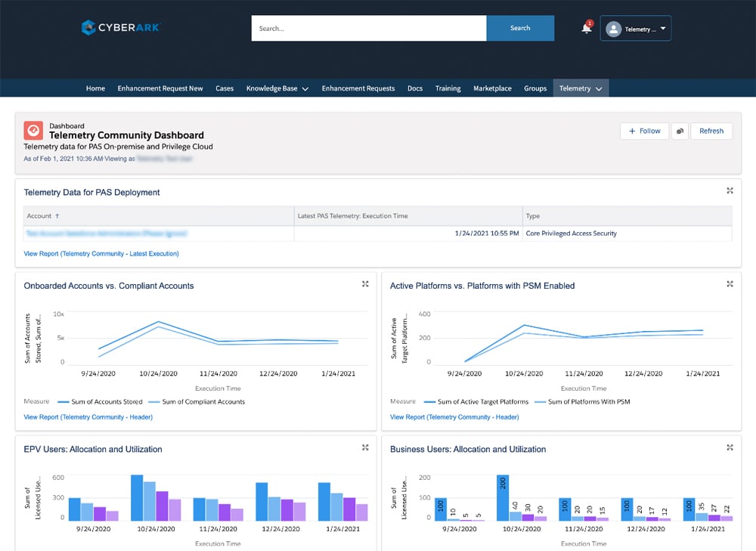Expand the Active Platforms vs. PSM chart
756x551 pixels.
click(730, 284)
